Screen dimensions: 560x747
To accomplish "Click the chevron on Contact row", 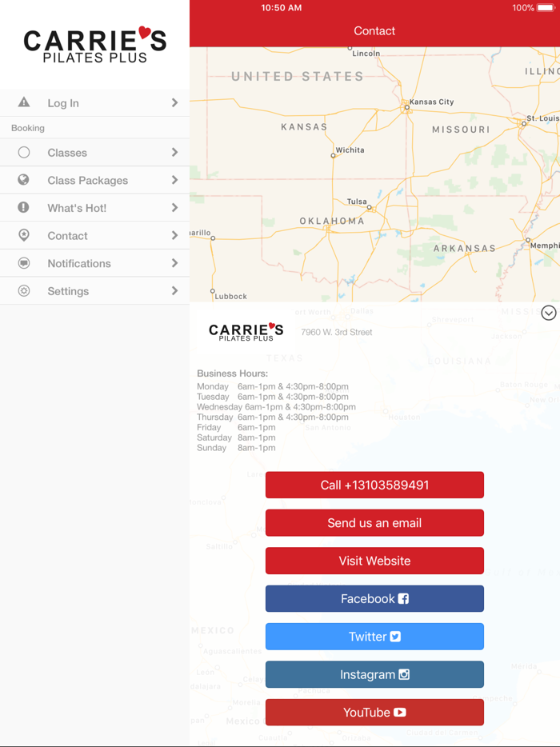I will tap(175, 235).
